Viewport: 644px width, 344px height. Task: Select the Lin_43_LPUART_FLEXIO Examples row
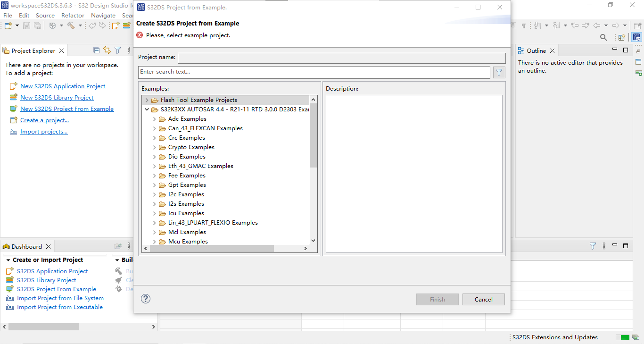[213, 223]
